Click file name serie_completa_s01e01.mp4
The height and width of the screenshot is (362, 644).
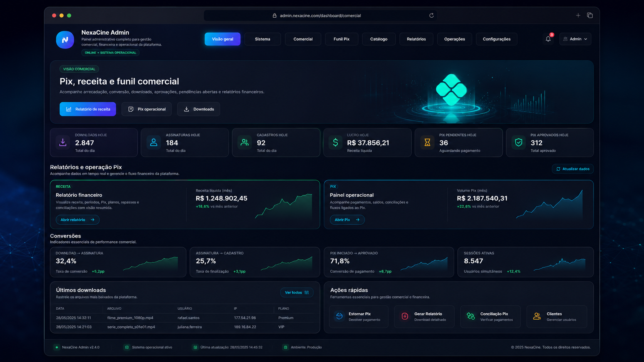131,327
